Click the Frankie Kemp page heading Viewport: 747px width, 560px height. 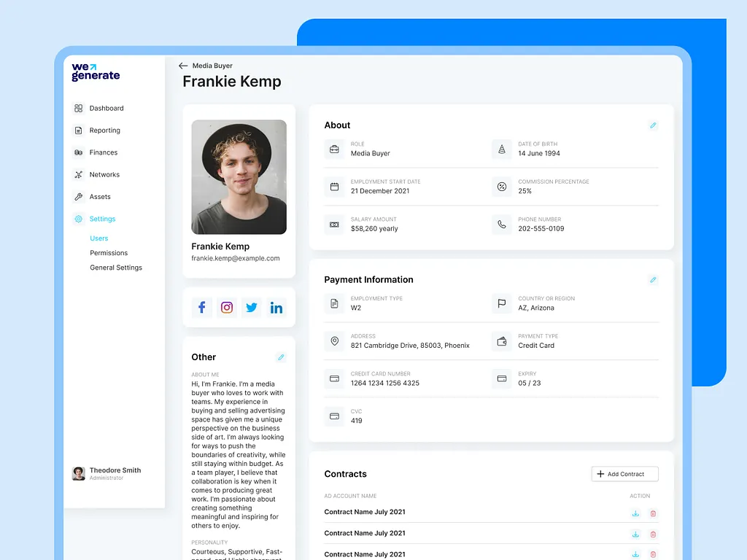[232, 82]
